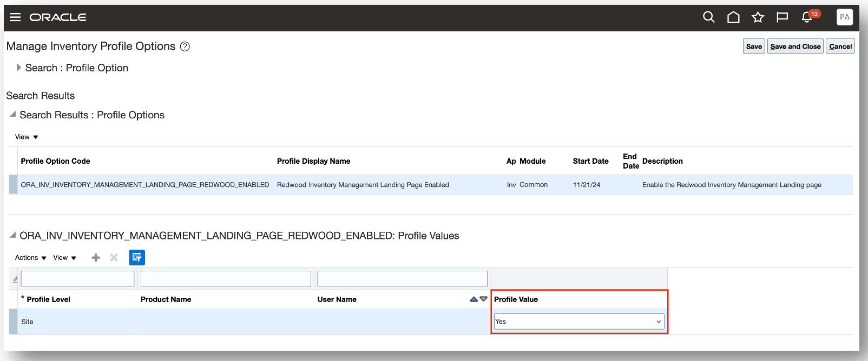Click the filter row clear icon
Viewport: 868px width, 361px height.
click(15, 279)
